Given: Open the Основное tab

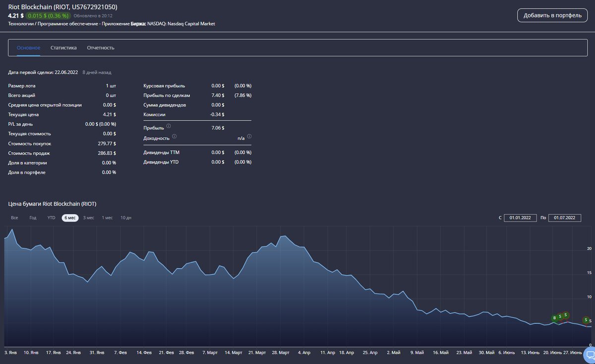Looking at the screenshot, I should [x=28, y=48].
